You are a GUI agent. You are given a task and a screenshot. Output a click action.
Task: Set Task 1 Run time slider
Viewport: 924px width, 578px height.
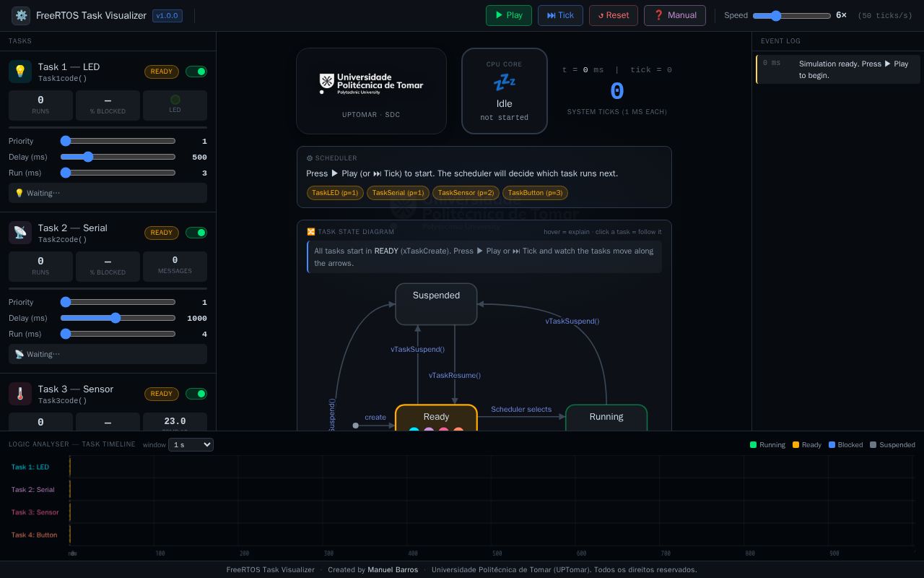coord(118,173)
